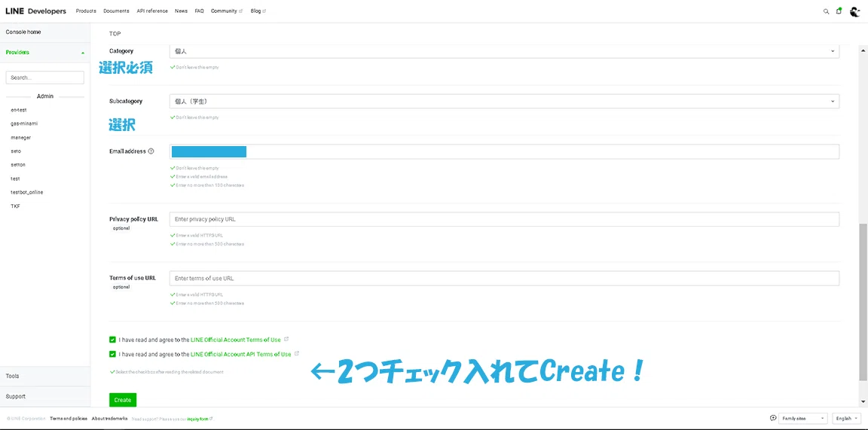Select provider gas-minami
Viewport: 868px width, 430px height.
pyautogui.click(x=24, y=124)
